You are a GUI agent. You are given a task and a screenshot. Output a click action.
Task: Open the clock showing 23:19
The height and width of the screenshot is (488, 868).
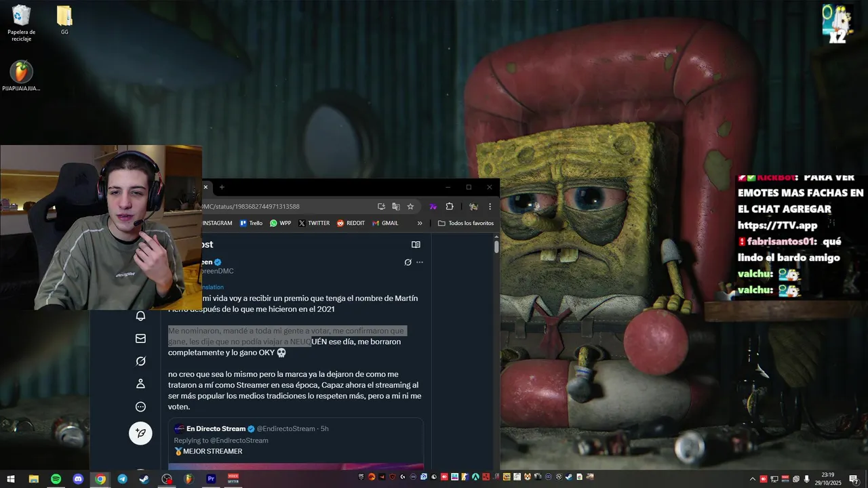tap(828, 479)
